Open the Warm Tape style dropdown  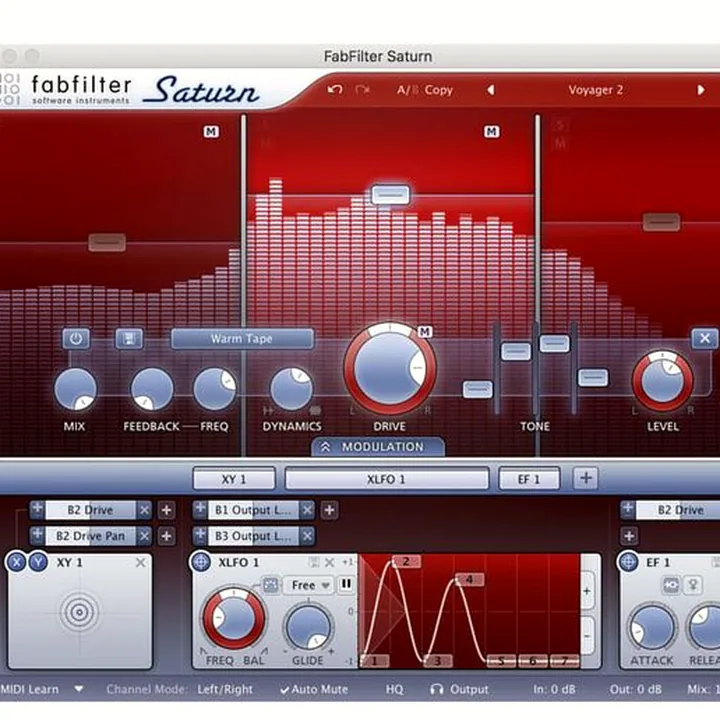242,339
